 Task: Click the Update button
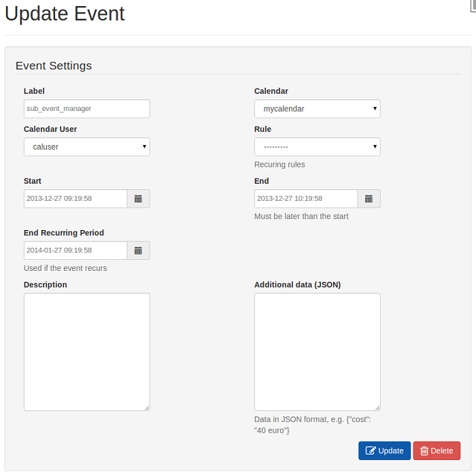(384, 451)
